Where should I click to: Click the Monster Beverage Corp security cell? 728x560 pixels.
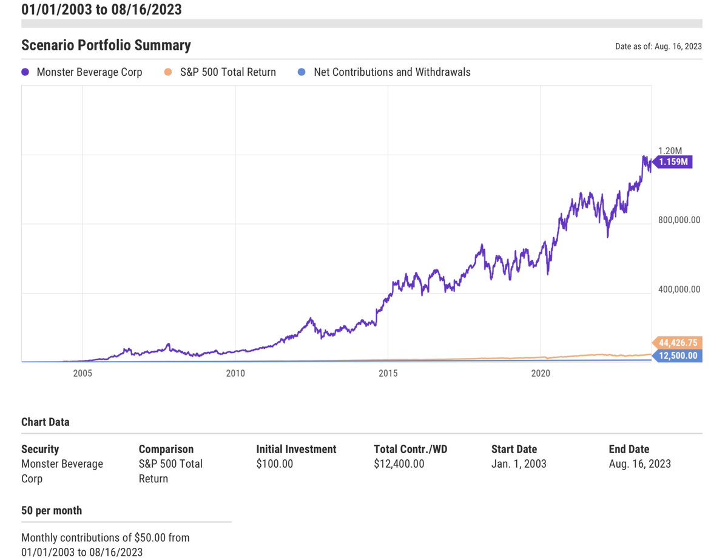point(62,471)
